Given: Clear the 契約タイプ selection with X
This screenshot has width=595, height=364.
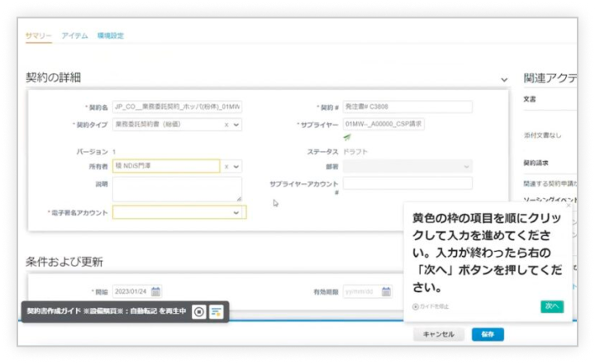Looking at the screenshot, I should click(x=227, y=125).
